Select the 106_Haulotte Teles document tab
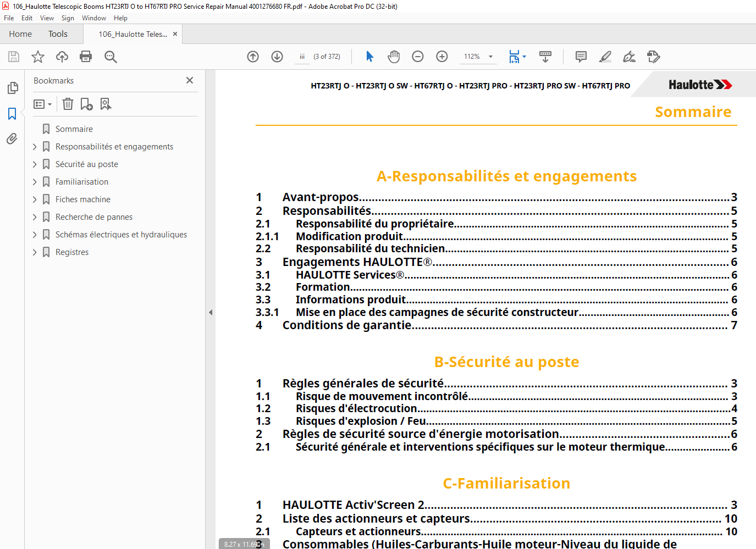This screenshot has width=756, height=549. [x=133, y=34]
